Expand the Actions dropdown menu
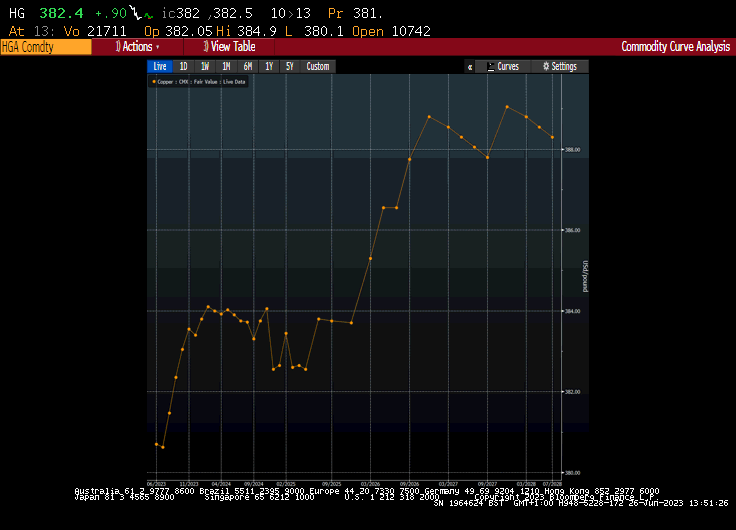 click(138, 47)
